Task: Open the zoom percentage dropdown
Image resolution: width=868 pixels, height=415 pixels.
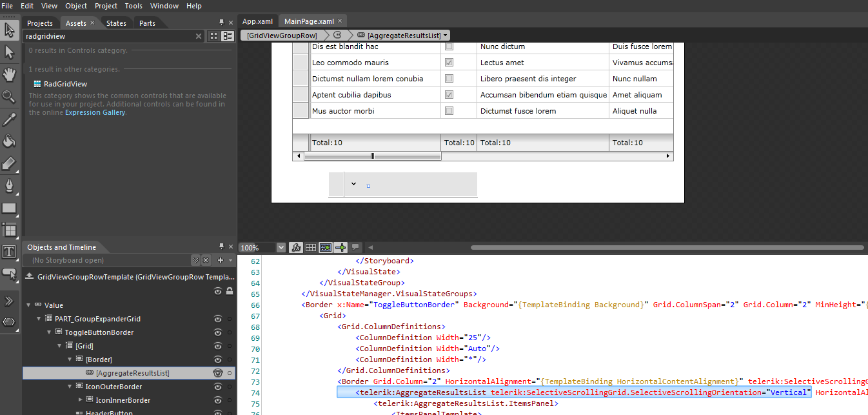Action: click(x=281, y=247)
